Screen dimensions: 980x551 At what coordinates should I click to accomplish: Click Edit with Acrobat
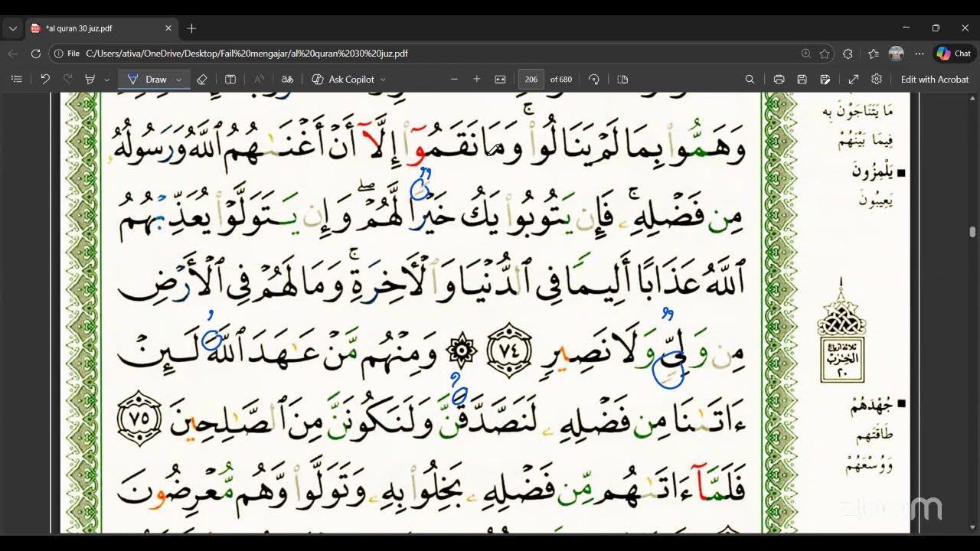point(935,79)
